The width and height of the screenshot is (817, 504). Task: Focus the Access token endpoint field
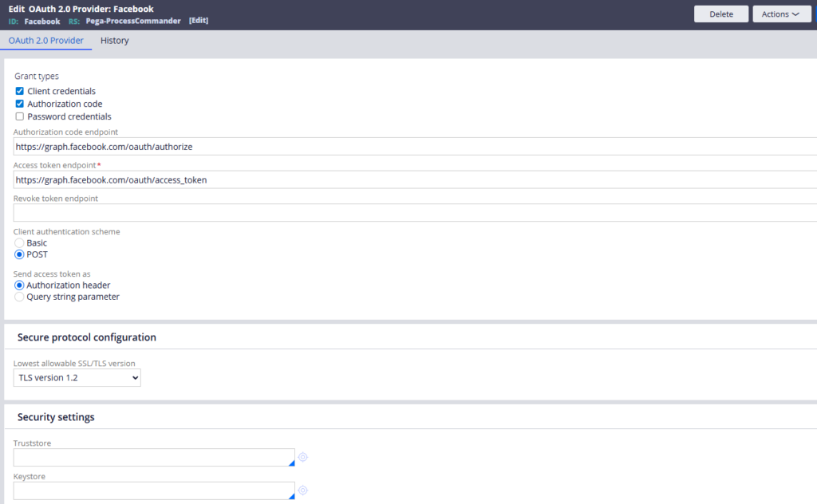coord(415,180)
